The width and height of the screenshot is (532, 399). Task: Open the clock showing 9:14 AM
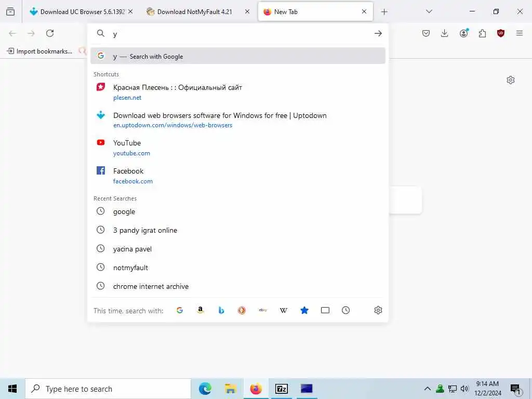(x=487, y=389)
